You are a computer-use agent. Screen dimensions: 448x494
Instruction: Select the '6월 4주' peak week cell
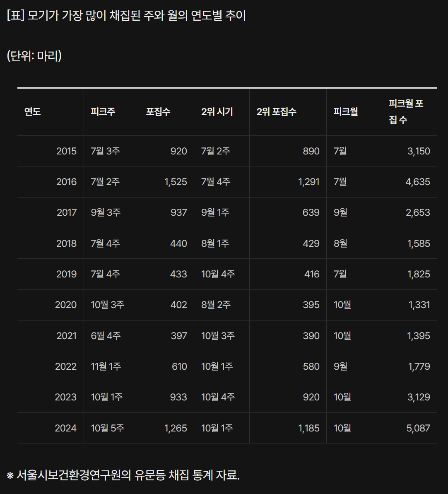point(106,336)
